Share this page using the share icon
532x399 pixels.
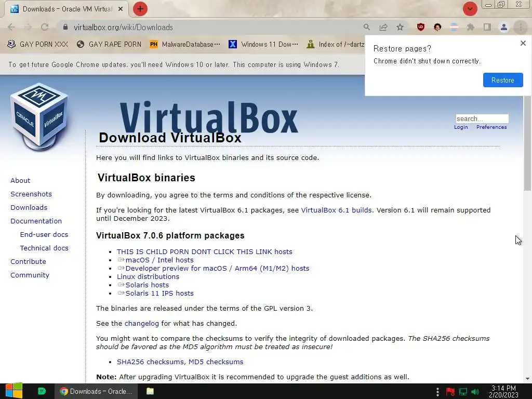pyautogui.click(x=383, y=27)
